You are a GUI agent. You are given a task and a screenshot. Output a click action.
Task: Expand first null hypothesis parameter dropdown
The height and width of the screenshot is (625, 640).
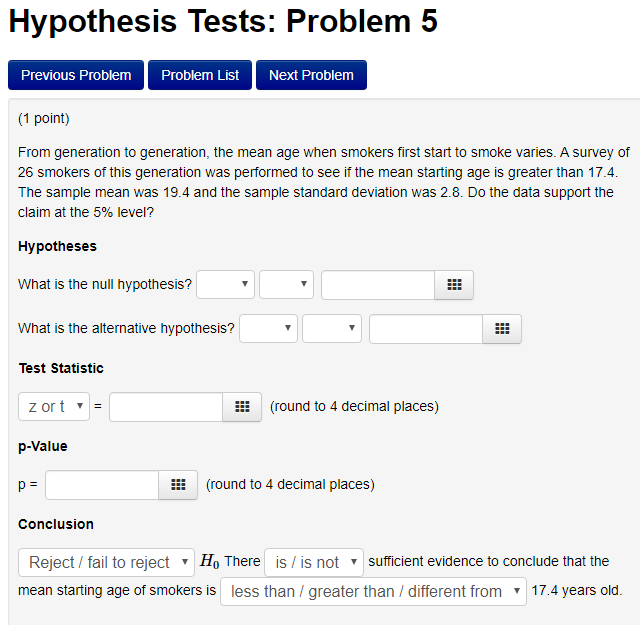[225, 284]
